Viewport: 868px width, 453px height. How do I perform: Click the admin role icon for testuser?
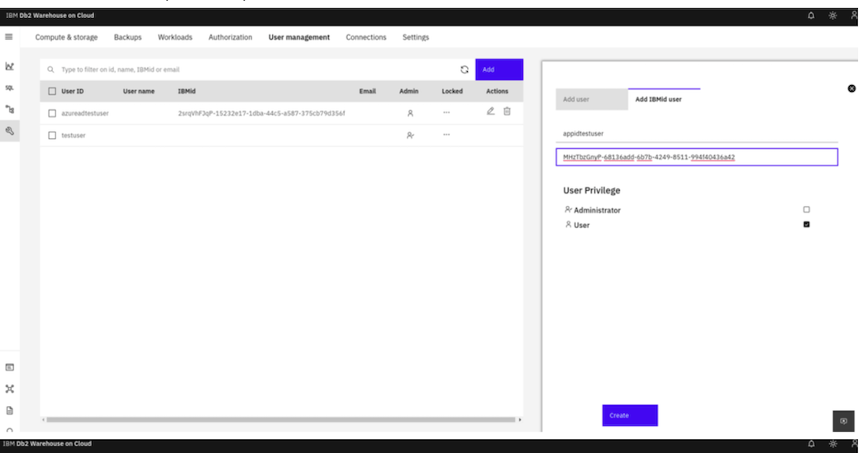click(x=410, y=135)
